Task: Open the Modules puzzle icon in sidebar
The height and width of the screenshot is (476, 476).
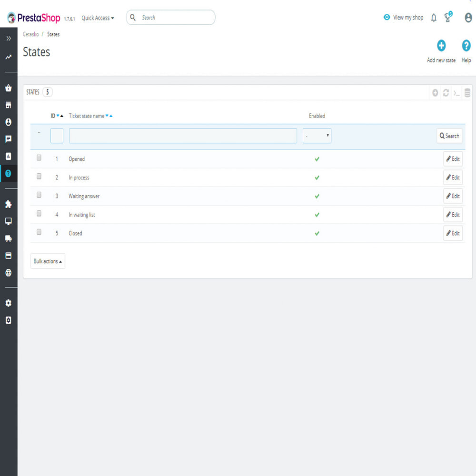Action: [9, 204]
